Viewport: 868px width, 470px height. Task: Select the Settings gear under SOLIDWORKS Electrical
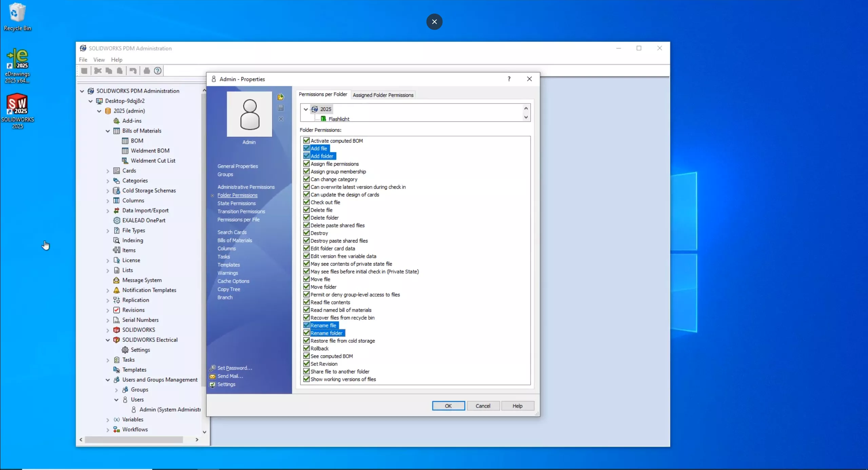point(125,350)
